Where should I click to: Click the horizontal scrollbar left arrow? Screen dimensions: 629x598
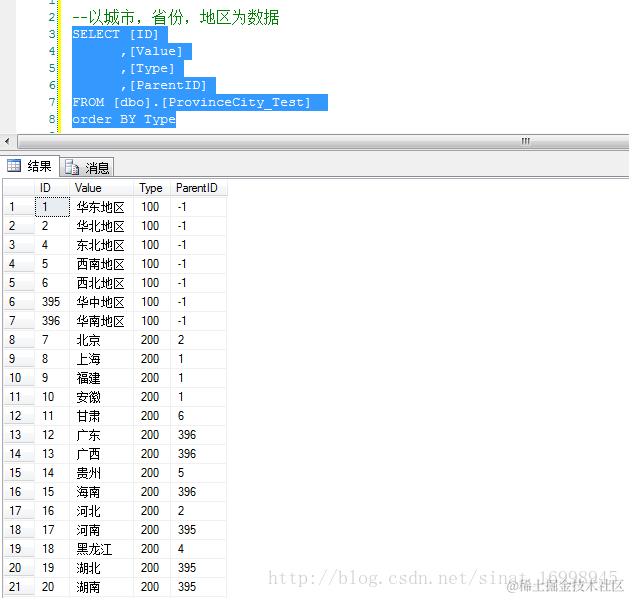(x=7, y=141)
